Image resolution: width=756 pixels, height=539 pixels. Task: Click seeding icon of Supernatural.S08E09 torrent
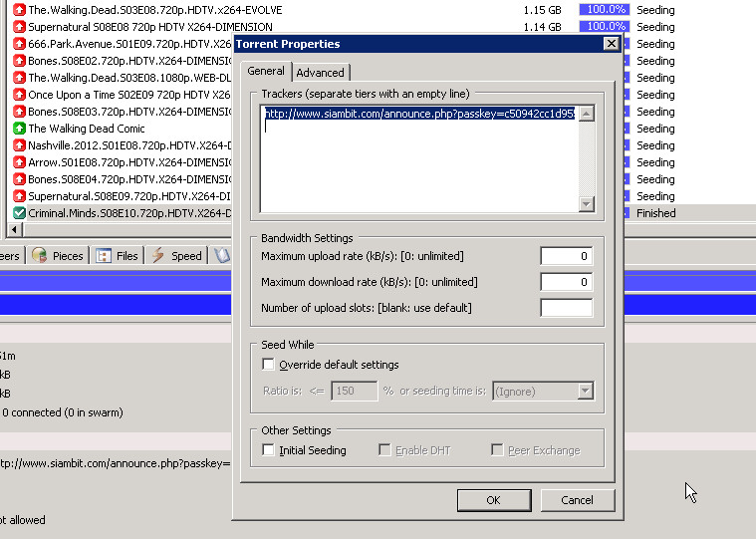[19, 196]
